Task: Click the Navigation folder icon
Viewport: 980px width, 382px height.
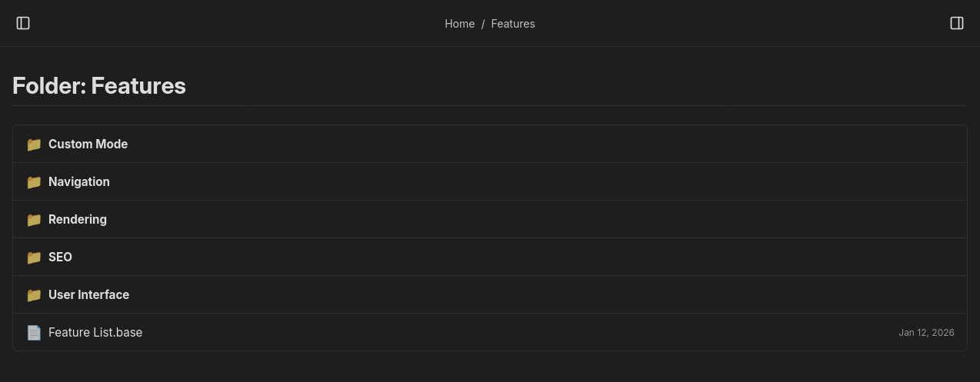Action: (34, 182)
